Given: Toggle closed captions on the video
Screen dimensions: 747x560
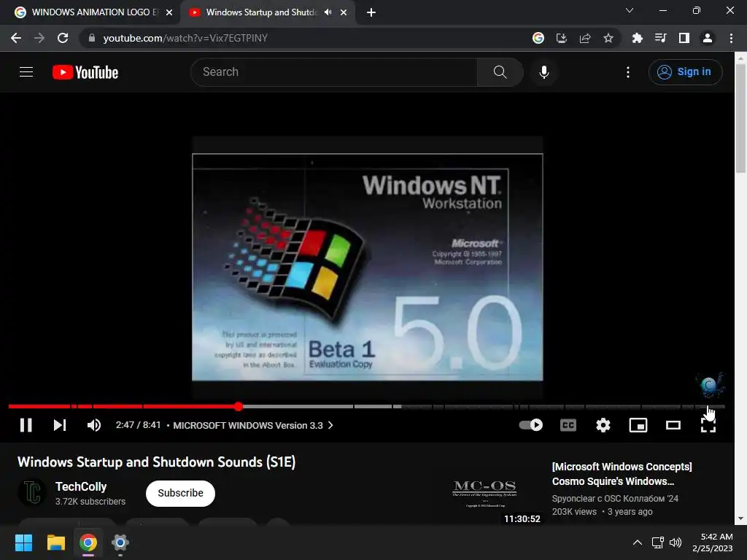Looking at the screenshot, I should point(568,425).
